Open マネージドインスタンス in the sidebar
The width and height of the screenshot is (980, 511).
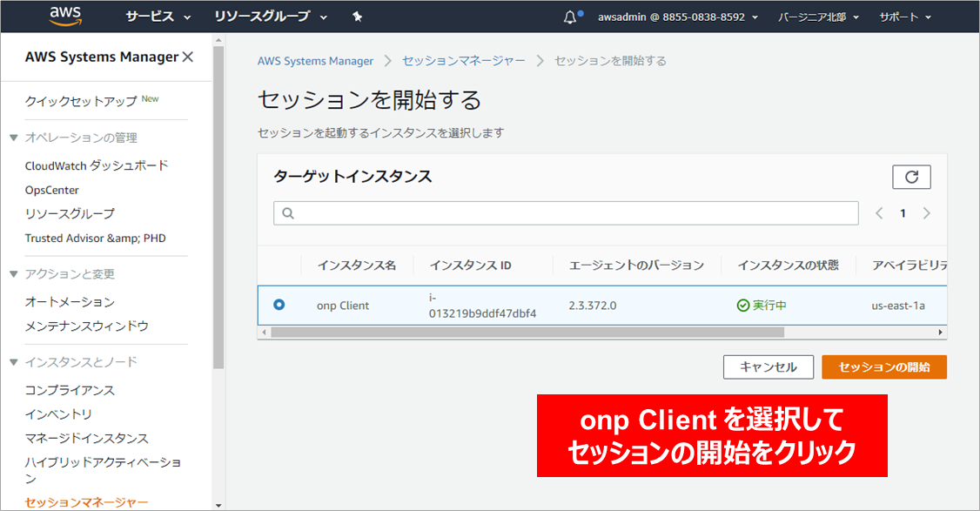pyautogui.click(x=87, y=438)
